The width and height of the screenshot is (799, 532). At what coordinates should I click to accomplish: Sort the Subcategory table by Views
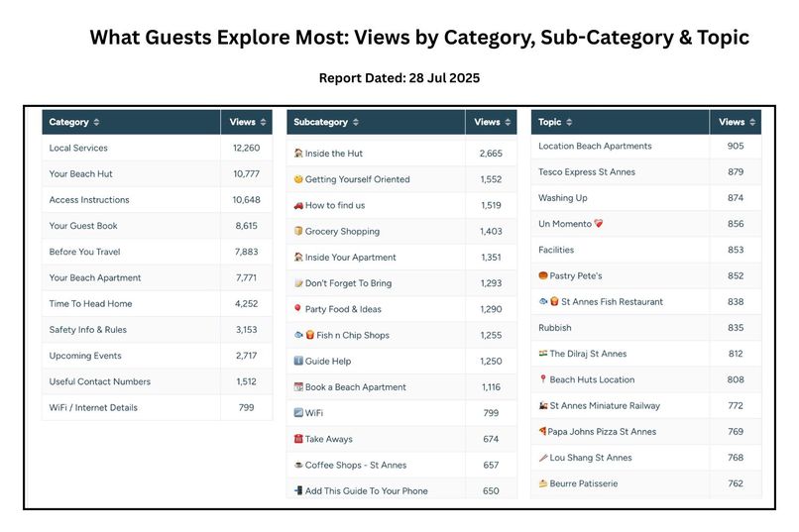click(x=492, y=122)
